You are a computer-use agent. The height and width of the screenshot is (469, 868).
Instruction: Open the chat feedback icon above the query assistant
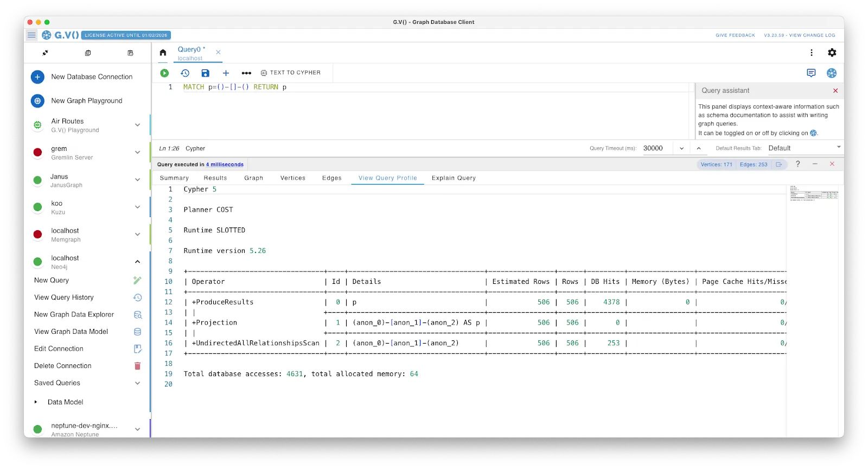click(811, 73)
